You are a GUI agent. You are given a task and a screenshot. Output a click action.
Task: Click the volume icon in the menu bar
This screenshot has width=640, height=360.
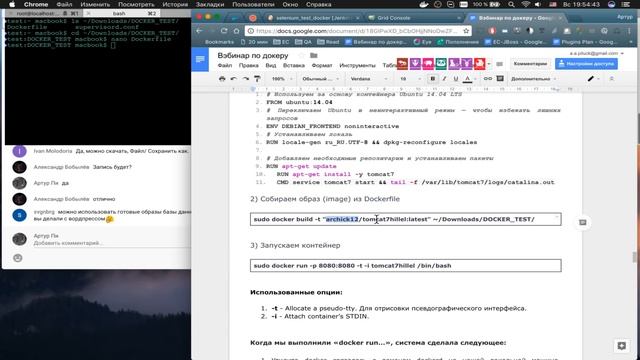[x=538, y=4]
